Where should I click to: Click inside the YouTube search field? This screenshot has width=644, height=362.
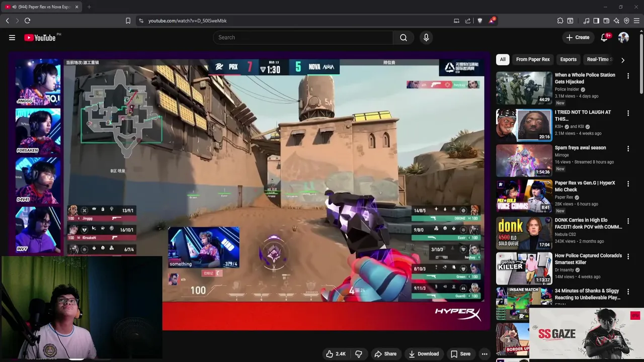[303, 38]
